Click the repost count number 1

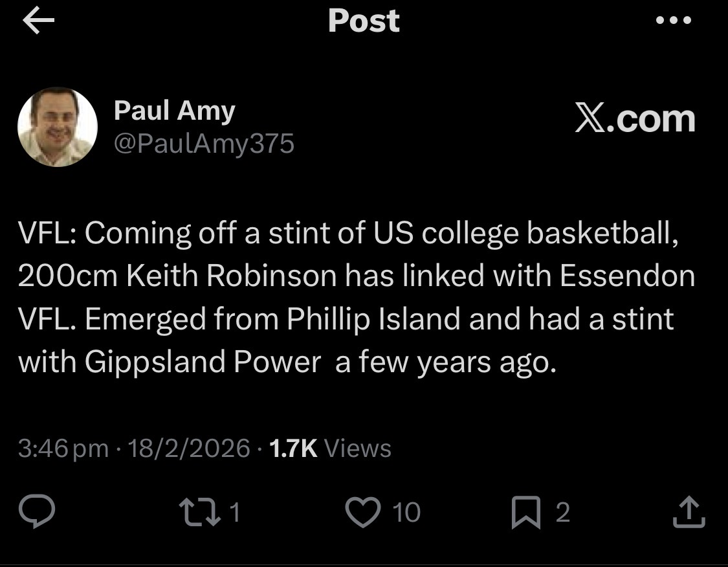point(235,512)
